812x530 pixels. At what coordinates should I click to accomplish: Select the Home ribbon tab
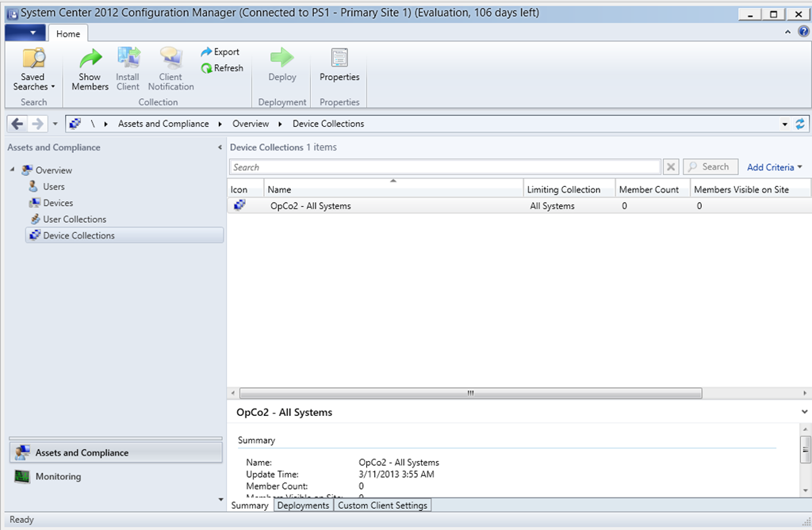coord(68,33)
